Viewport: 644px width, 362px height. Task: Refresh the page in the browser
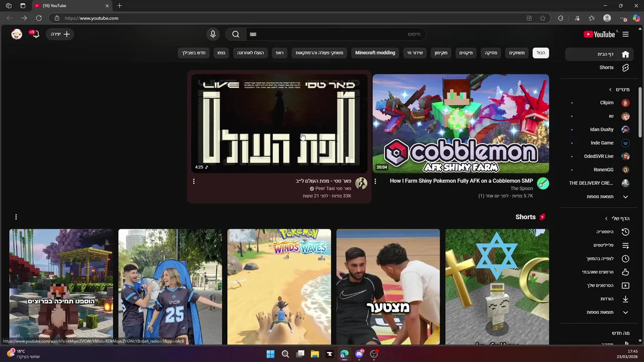tap(39, 18)
